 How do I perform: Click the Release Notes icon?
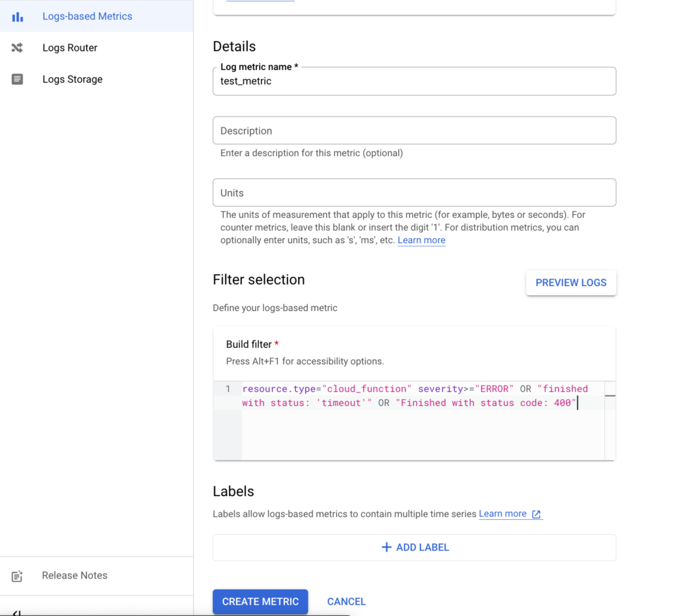(x=16, y=575)
